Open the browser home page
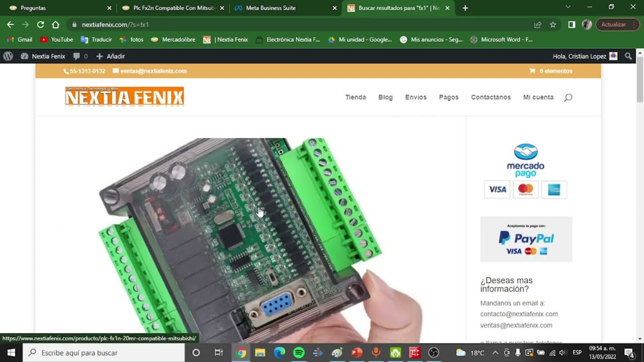The image size is (644, 362). pyautogui.click(x=55, y=24)
